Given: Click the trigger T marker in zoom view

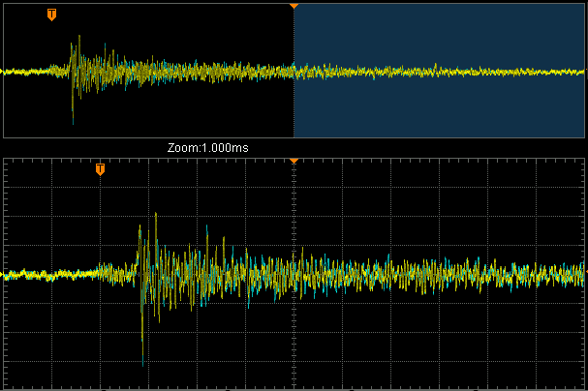Looking at the screenshot, I should (x=100, y=169).
